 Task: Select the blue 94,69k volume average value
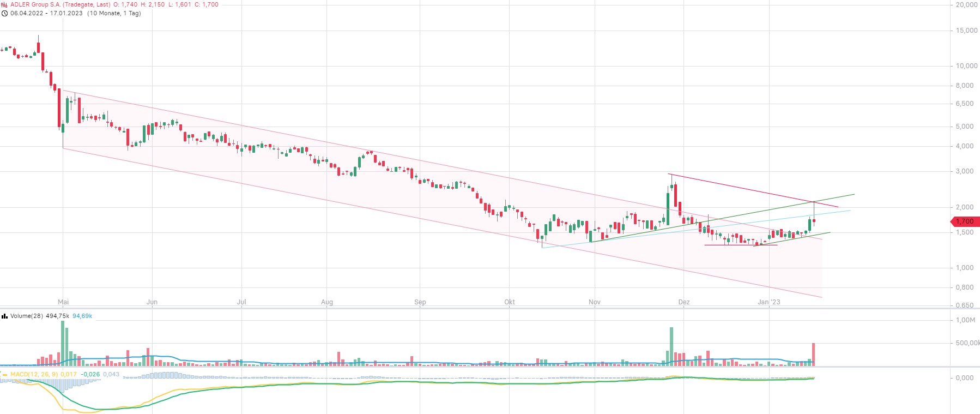click(x=82, y=316)
